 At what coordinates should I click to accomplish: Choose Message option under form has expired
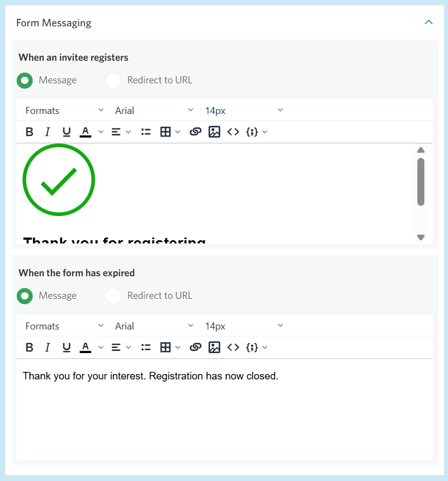[x=25, y=296]
